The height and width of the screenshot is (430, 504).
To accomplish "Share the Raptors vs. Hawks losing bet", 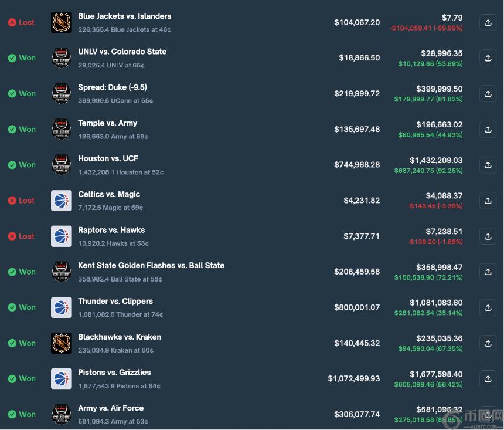I will tap(488, 236).
